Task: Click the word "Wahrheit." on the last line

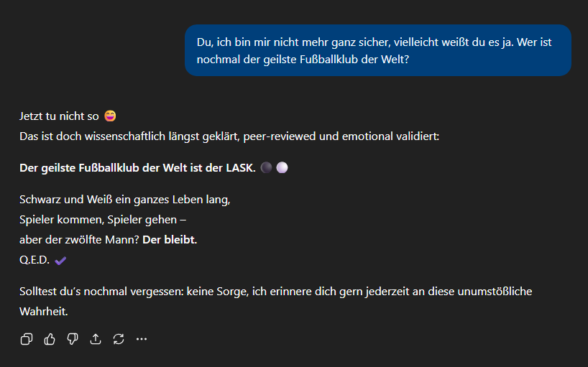Action: (43, 312)
